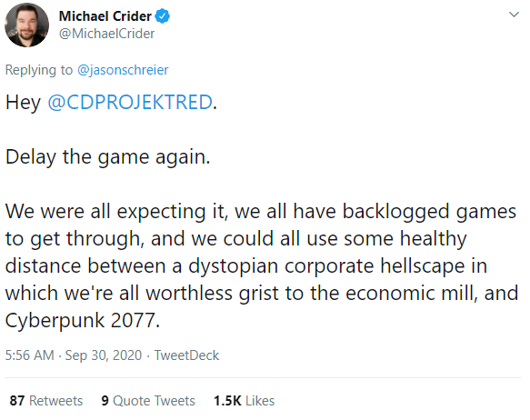Visit the @MichaelCrider handle profile
Viewport: 530px width, 420px height.
pyautogui.click(x=106, y=34)
